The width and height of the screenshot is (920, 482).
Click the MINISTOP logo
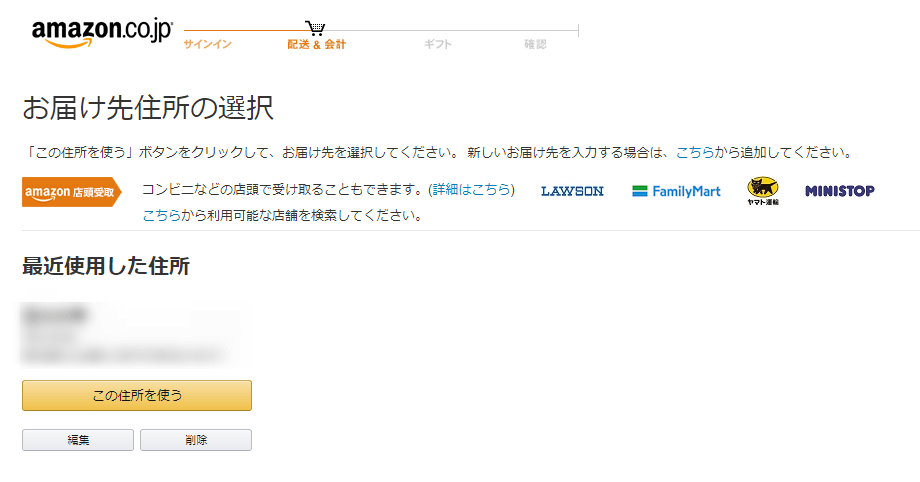coord(840,191)
